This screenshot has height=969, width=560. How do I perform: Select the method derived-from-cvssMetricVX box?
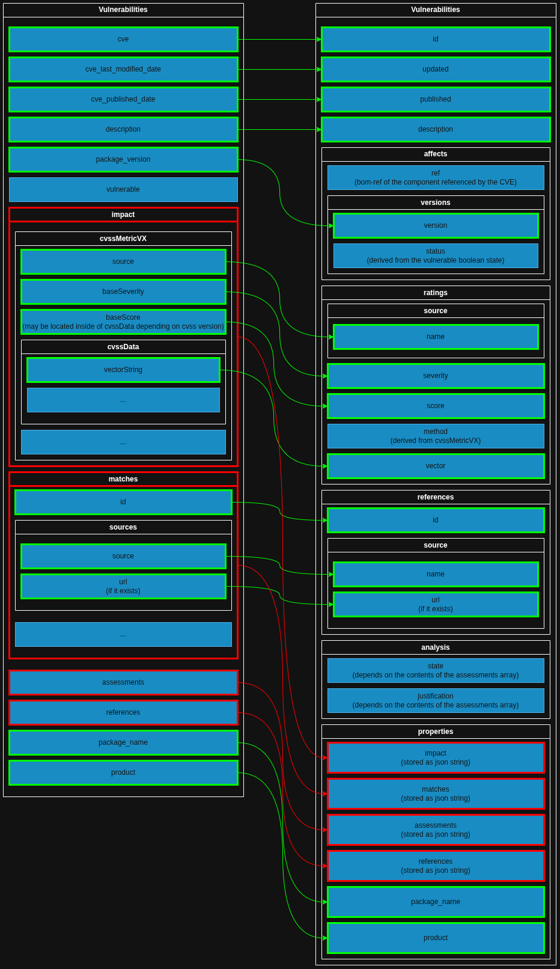pyautogui.click(x=436, y=436)
